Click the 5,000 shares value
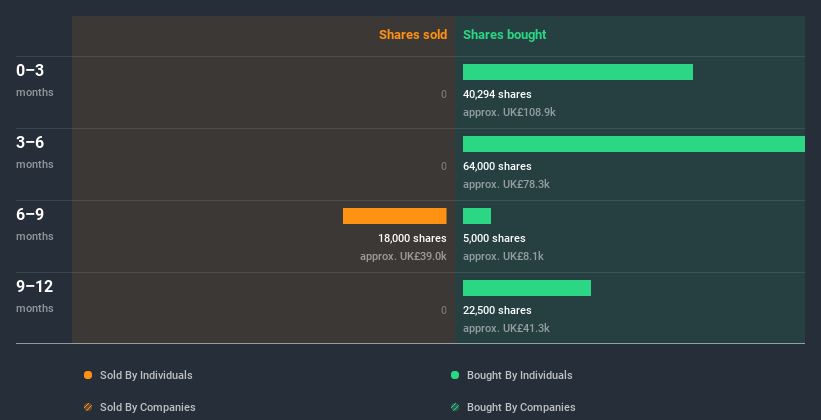The height and width of the screenshot is (420, 821). tap(494, 238)
